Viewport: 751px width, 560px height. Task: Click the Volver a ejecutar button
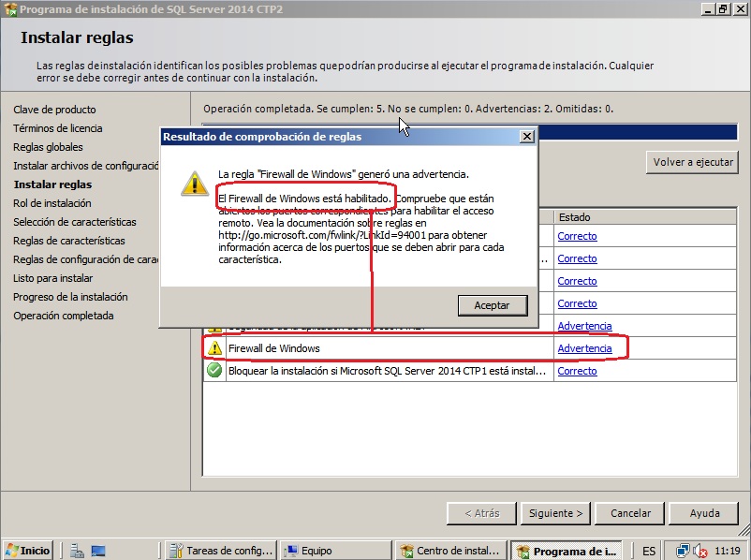[x=692, y=162]
